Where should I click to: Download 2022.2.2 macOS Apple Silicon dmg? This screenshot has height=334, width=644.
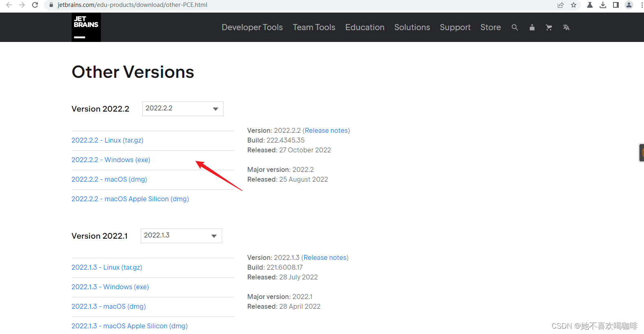tap(130, 199)
